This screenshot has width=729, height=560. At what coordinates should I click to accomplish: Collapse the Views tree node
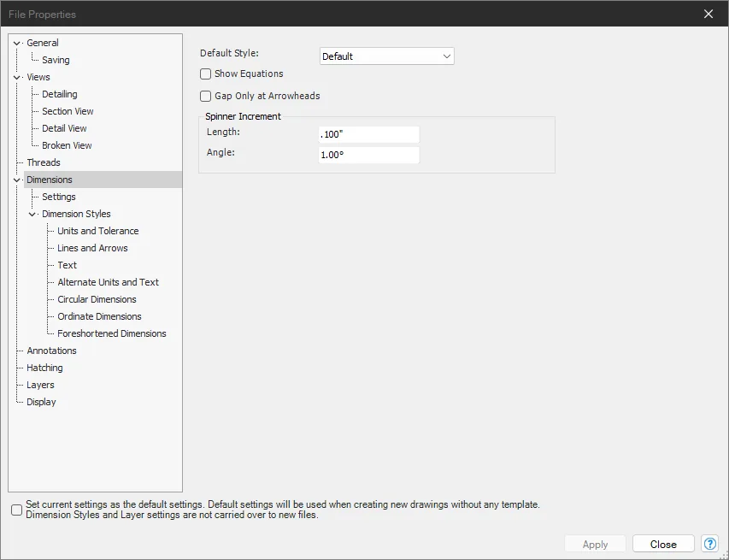tap(17, 77)
